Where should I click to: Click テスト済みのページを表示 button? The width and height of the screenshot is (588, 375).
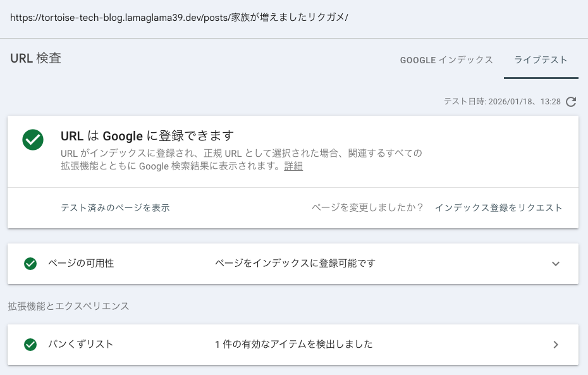(x=115, y=207)
